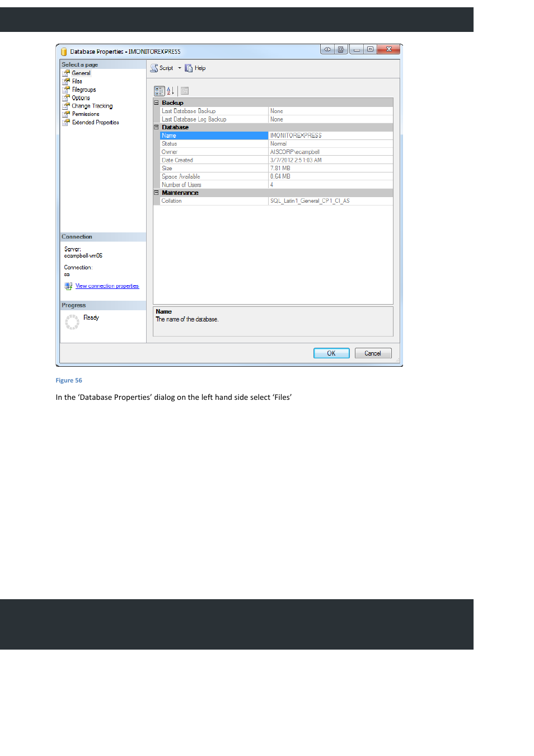Viewport: 534px width, 756px height.
Task: Select the Last Database Log Backup row
Action: click(277, 119)
